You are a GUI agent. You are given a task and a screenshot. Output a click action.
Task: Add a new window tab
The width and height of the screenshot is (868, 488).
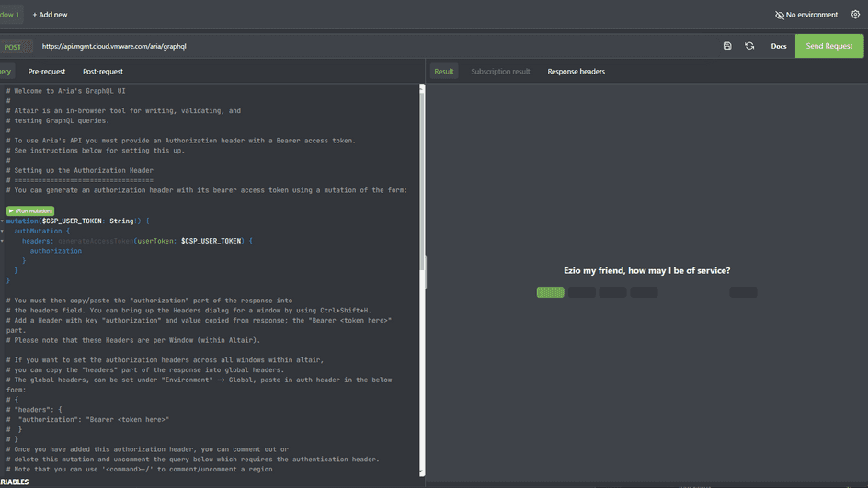click(50, 15)
